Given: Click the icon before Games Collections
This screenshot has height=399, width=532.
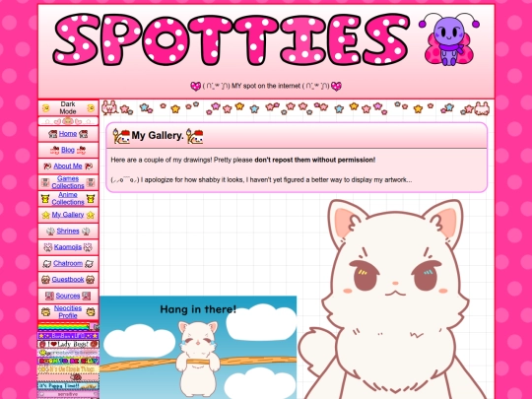Looking at the screenshot, I should (45, 182).
